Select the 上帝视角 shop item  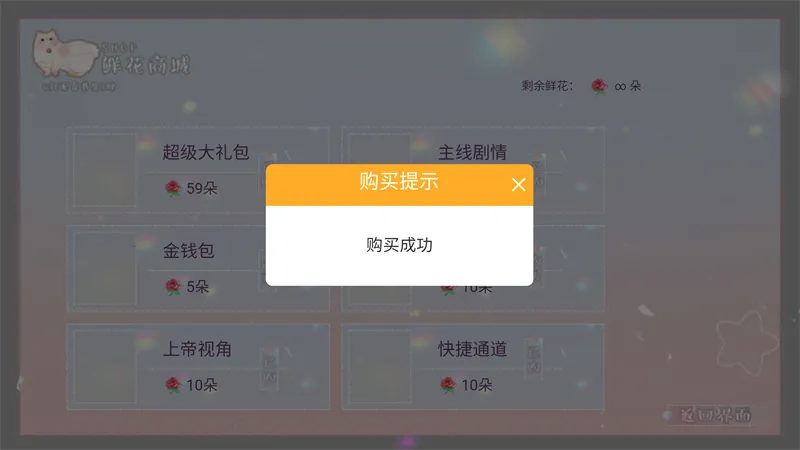(x=198, y=366)
